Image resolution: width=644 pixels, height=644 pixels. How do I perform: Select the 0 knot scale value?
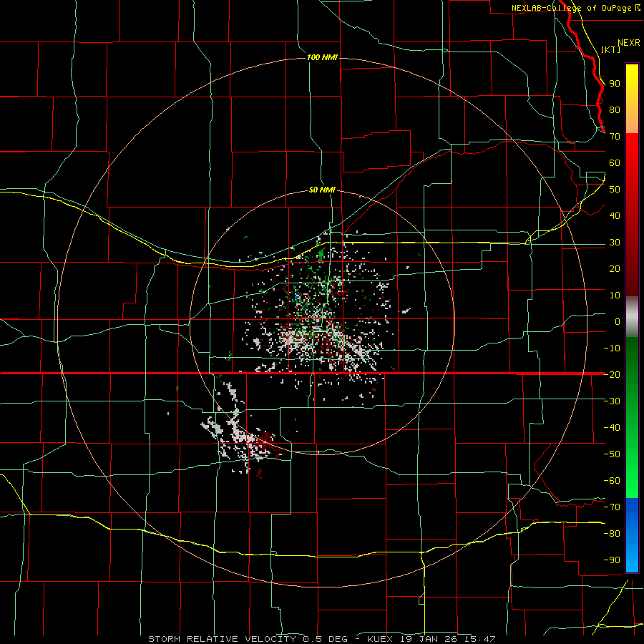coord(618,321)
